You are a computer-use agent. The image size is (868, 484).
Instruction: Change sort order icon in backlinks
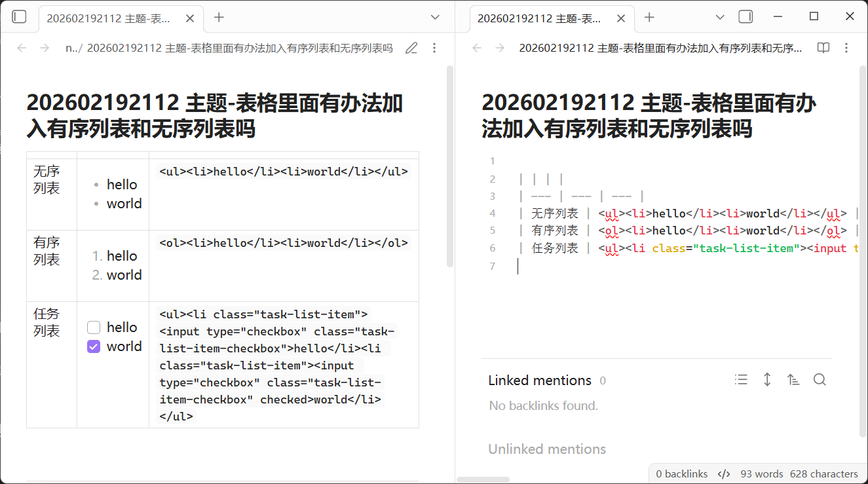click(793, 380)
